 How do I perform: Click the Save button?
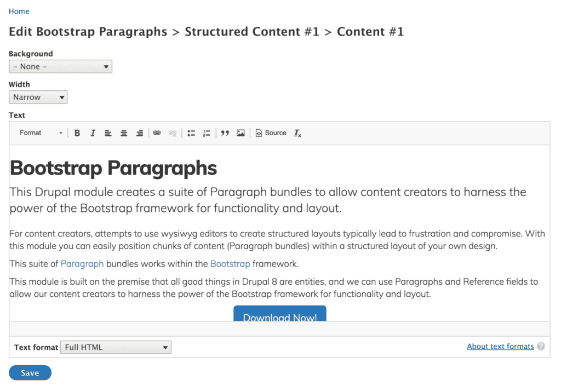[x=30, y=373]
